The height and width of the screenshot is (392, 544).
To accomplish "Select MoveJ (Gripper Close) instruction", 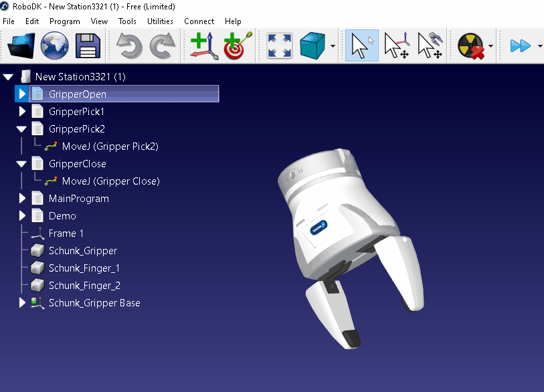I will (110, 181).
